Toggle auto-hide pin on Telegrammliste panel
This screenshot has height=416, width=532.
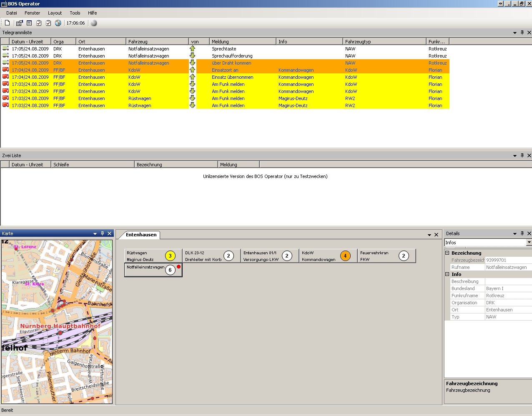522,33
